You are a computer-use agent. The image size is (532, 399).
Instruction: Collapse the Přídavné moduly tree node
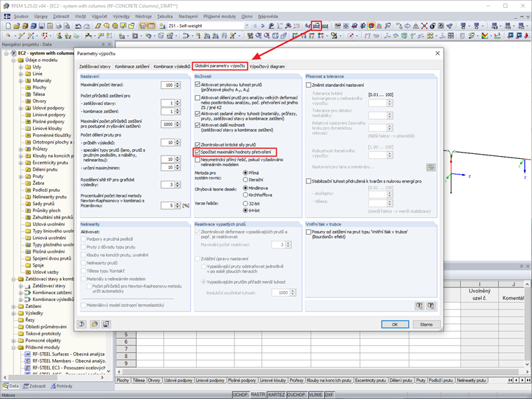pos(13,347)
